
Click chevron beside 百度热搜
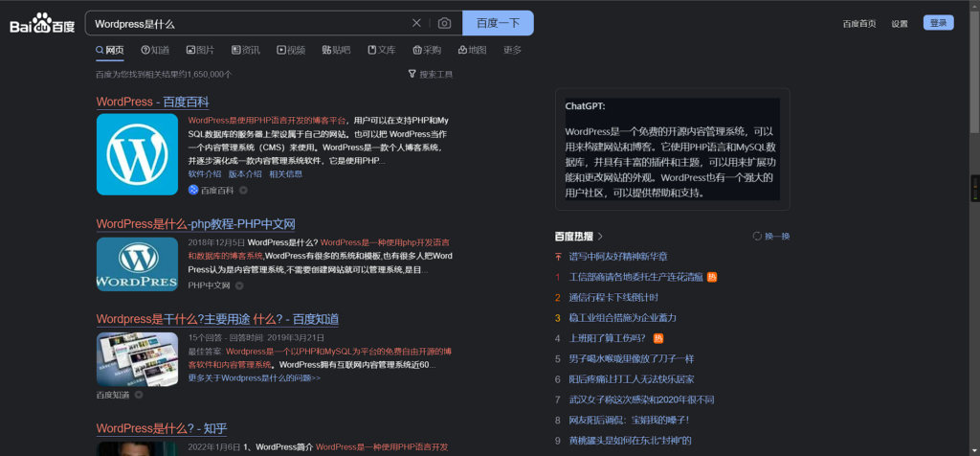point(600,237)
